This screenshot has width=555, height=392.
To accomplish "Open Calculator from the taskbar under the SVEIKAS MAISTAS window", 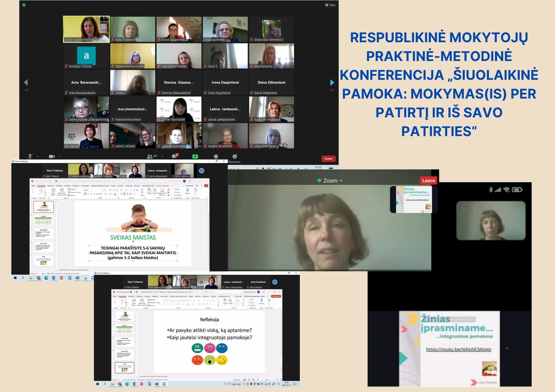I will [69, 278].
